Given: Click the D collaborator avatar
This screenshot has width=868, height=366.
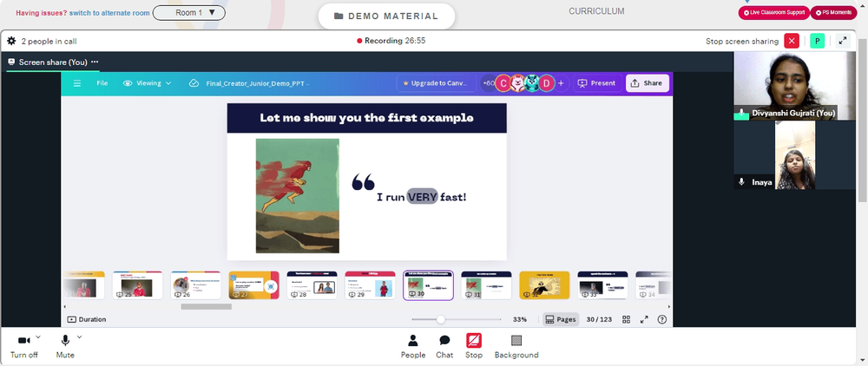Looking at the screenshot, I should (x=546, y=83).
